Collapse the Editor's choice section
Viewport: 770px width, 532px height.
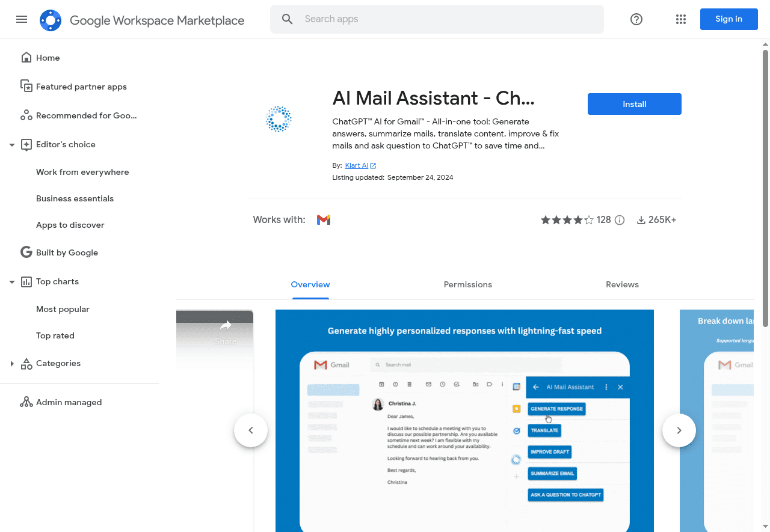tap(11, 144)
